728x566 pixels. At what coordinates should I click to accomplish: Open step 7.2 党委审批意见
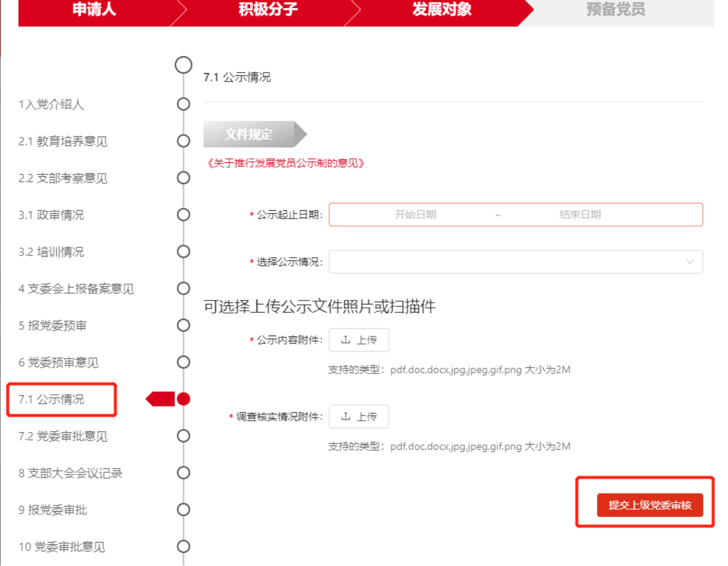[x=63, y=436]
